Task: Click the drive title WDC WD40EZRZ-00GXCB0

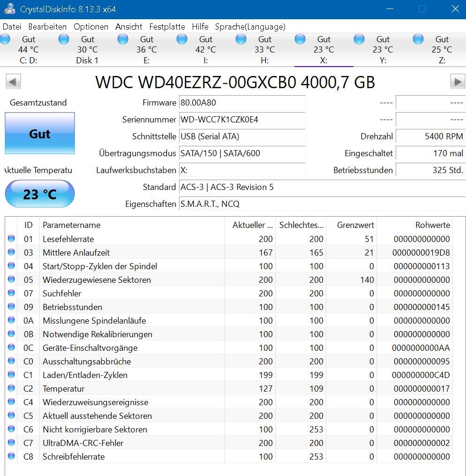Action: click(235, 82)
